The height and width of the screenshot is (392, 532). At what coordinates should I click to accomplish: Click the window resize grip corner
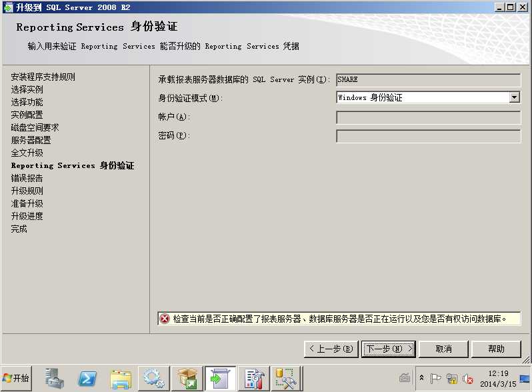click(x=526, y=360)
